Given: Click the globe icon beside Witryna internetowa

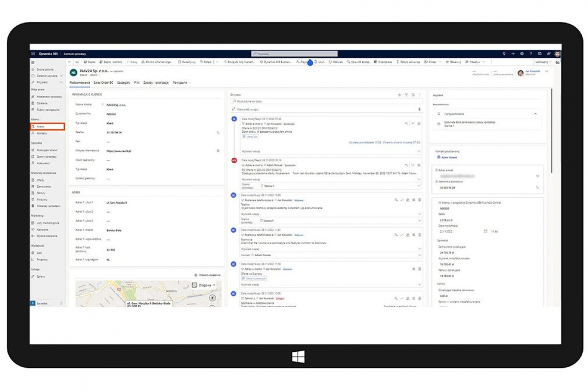Looking at the screenshot, I should (x=218, y=151).
